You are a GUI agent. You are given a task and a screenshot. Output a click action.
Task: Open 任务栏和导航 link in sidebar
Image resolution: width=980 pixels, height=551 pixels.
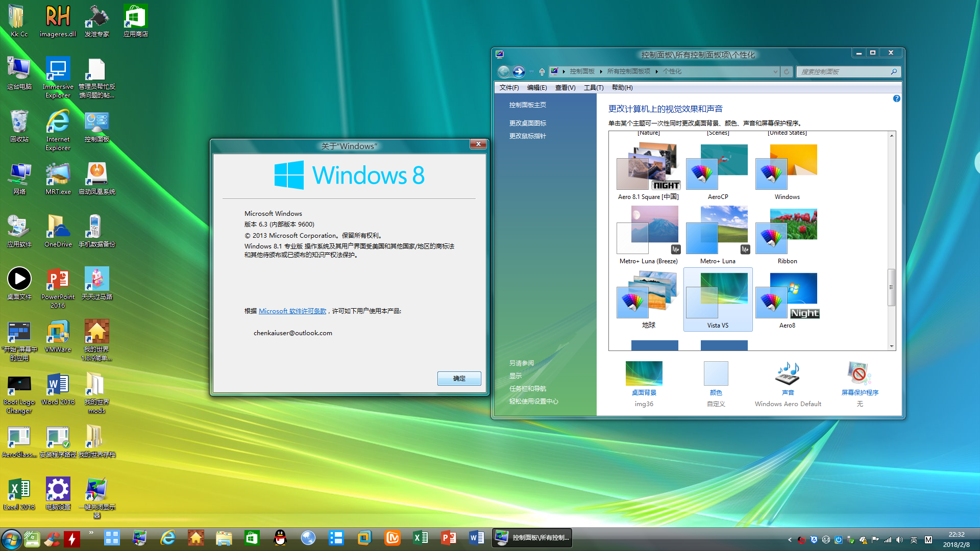coord(527,389)
